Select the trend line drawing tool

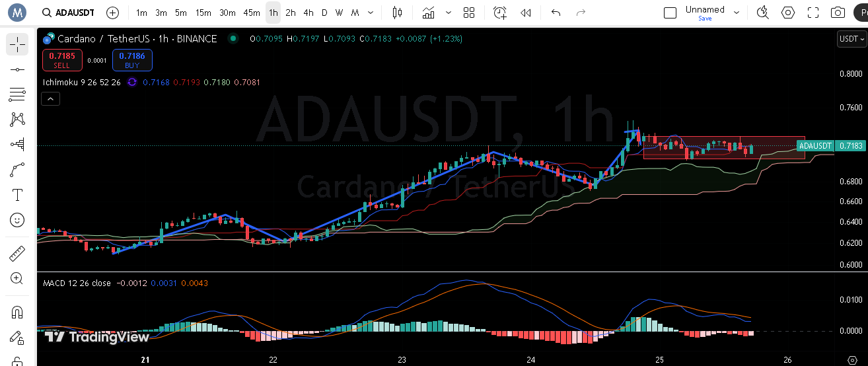[17, 69]
